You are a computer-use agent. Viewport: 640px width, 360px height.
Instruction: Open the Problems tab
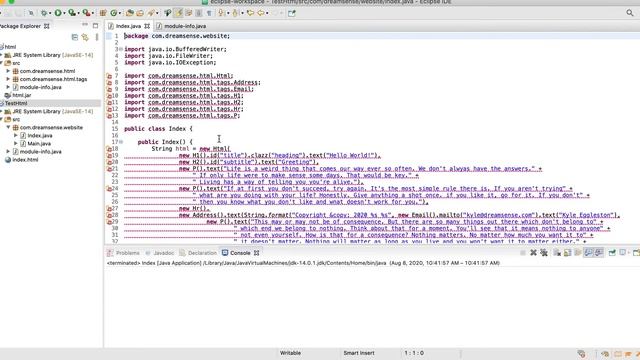point(123,253)
